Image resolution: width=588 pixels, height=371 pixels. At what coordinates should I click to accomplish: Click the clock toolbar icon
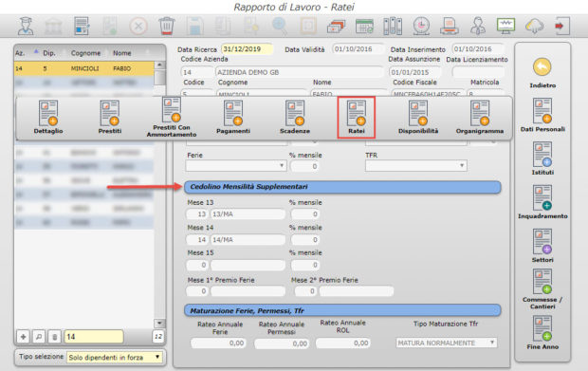click(x=421, y=27)
